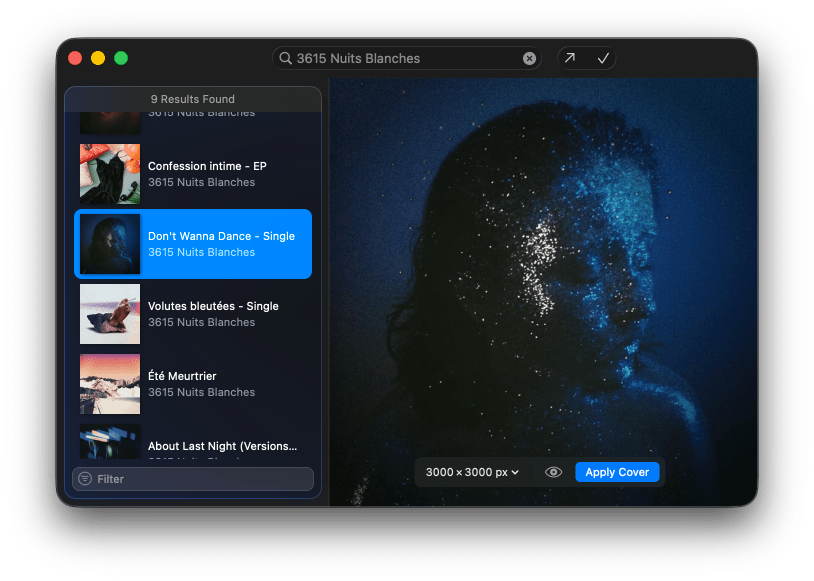This screenshot has height=581, width=814.
Task: Click the arrow export icon in toolbar
Action: pyautogui.click(x=570, y=58)
